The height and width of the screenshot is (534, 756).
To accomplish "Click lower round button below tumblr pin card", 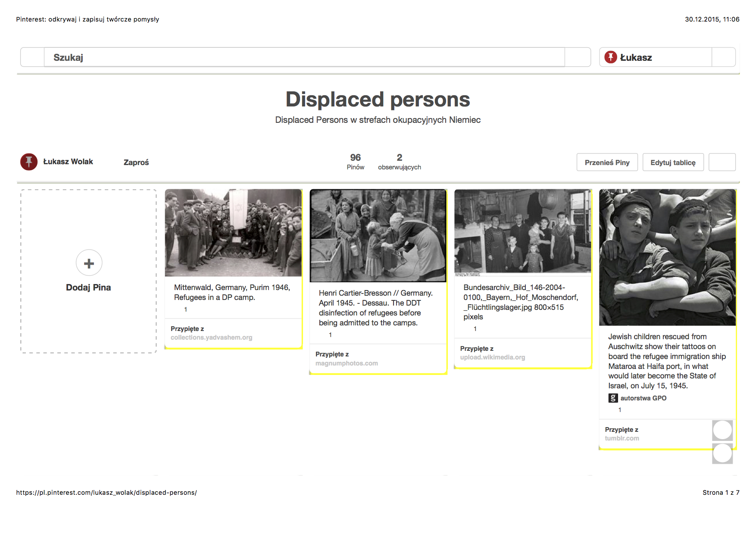I will click(x=722, y=453).
